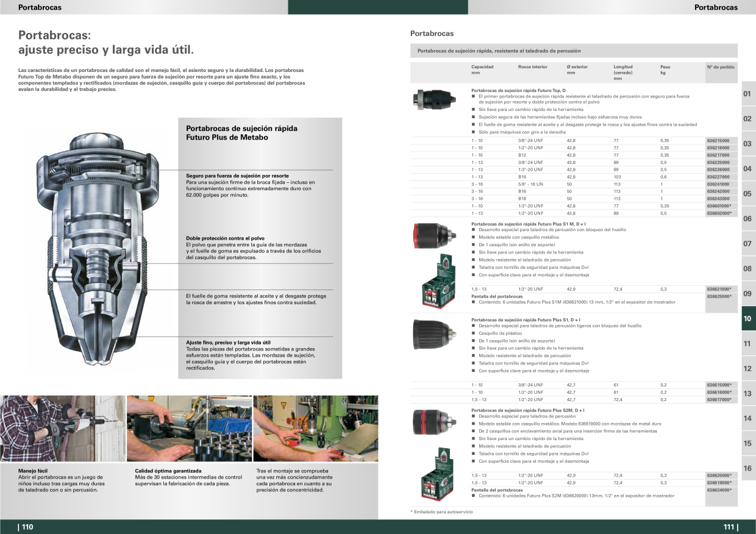This screenshot has height=534, width=756.
Task: Click the 'Capacidad mm' column header
Action: [482, 69]
